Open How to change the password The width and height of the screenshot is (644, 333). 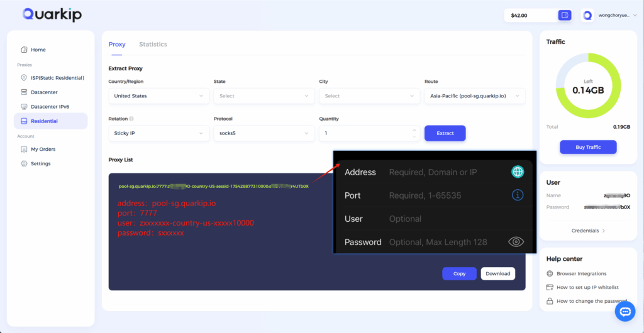click(x=592, y=301)
